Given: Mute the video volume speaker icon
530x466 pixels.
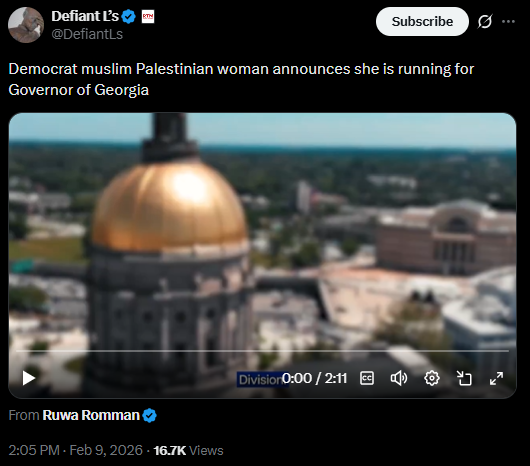Looking at the screenshot, I should tap(399, 378).
